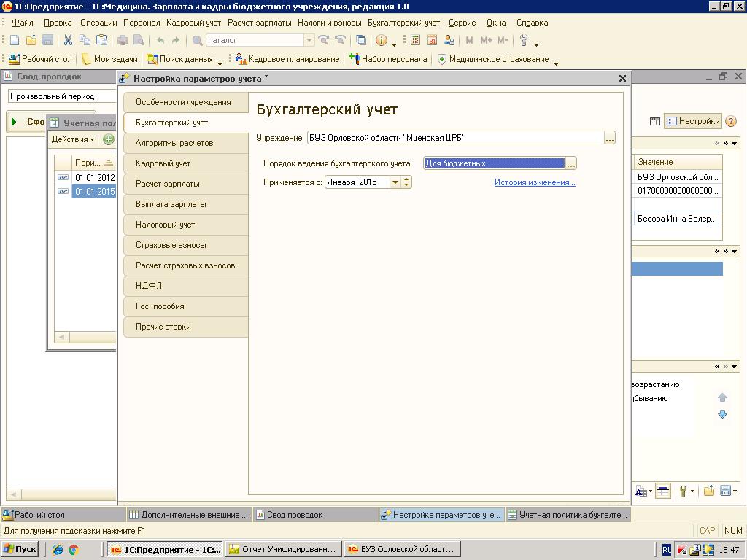The image size is (747, 560).
Task: Click the M+ memory add button
Action: point(487,41)
